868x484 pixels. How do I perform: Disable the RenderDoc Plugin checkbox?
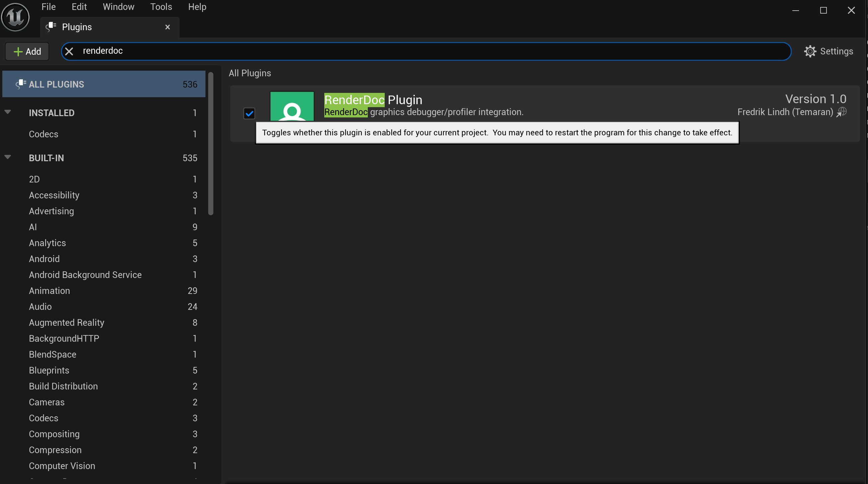(x=249, y=113)
